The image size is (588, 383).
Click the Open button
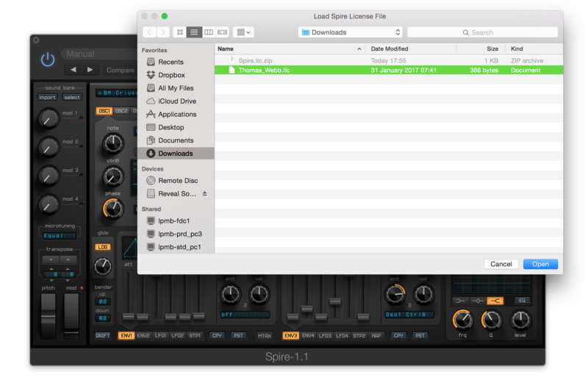tap(540, 264)
